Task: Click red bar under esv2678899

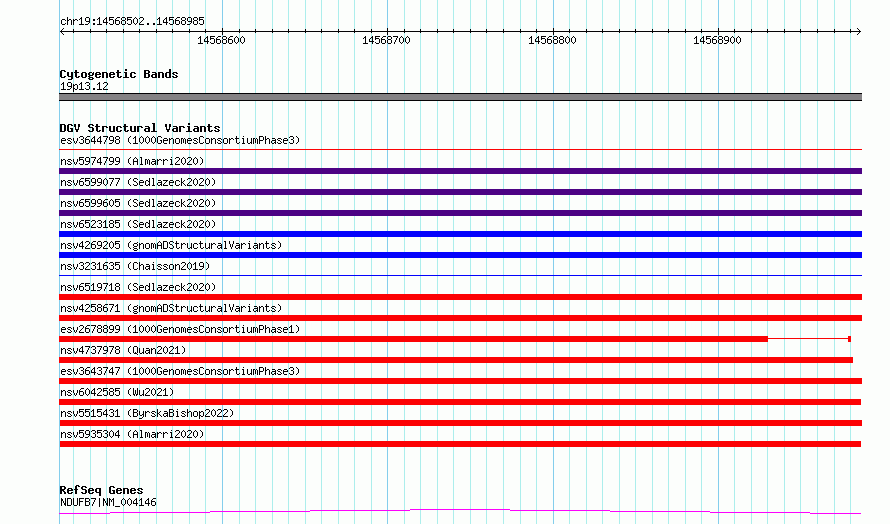Action: tap(413, 339)
